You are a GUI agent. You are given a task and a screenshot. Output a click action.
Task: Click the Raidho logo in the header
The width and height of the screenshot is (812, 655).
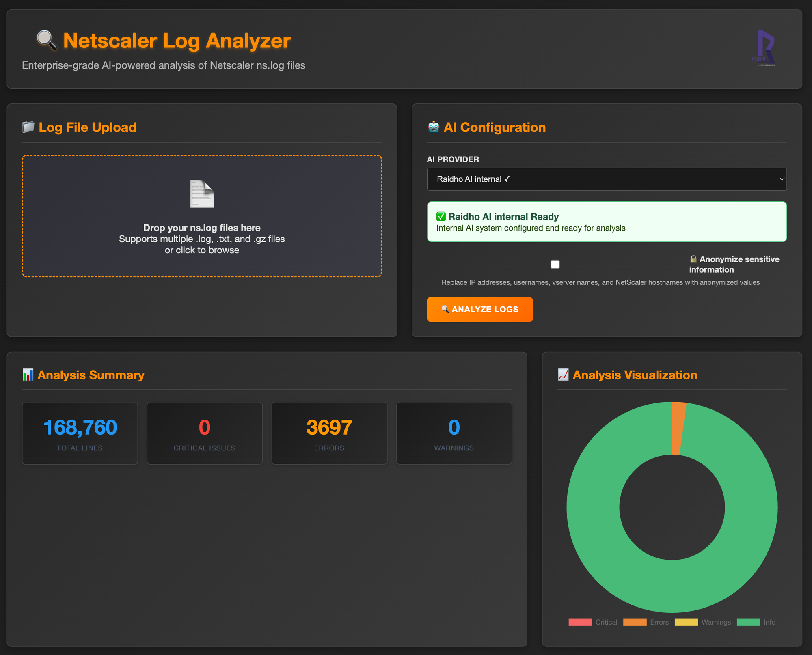point(764,48)
